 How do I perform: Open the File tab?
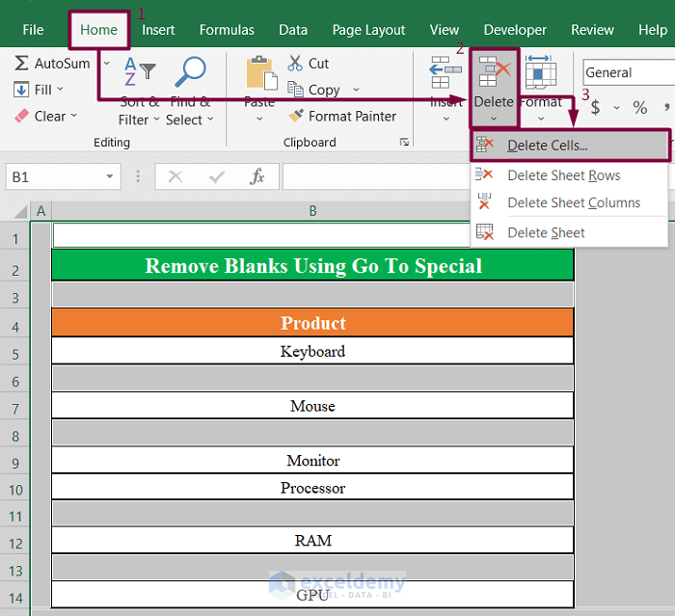(x=33, y=30)
